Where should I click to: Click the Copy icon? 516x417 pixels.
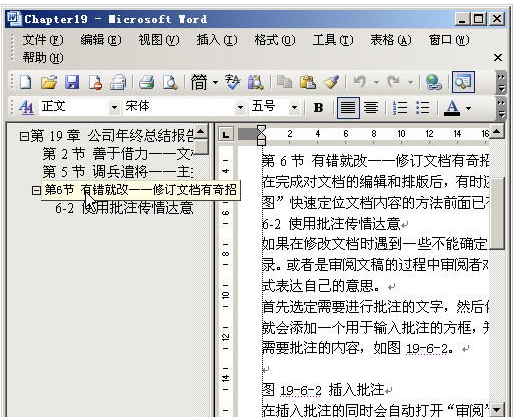[284, 82]
